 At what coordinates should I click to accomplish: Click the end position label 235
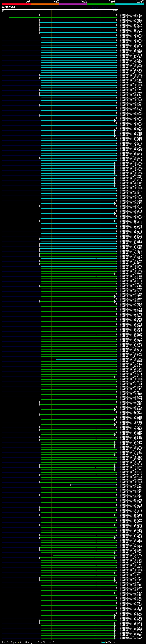tap(115, 11)
